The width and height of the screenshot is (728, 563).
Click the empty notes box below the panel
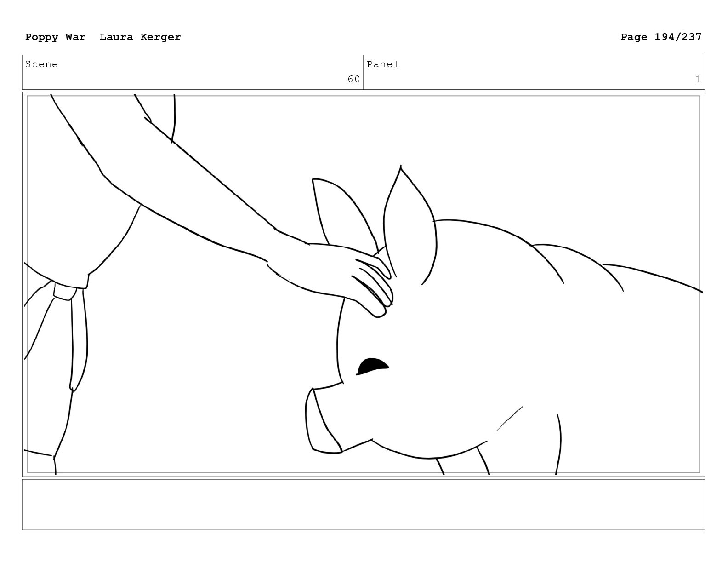363,505
